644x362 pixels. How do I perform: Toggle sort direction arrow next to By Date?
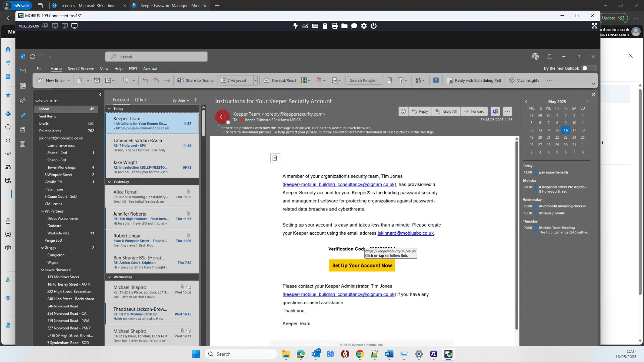pos(196,100)
